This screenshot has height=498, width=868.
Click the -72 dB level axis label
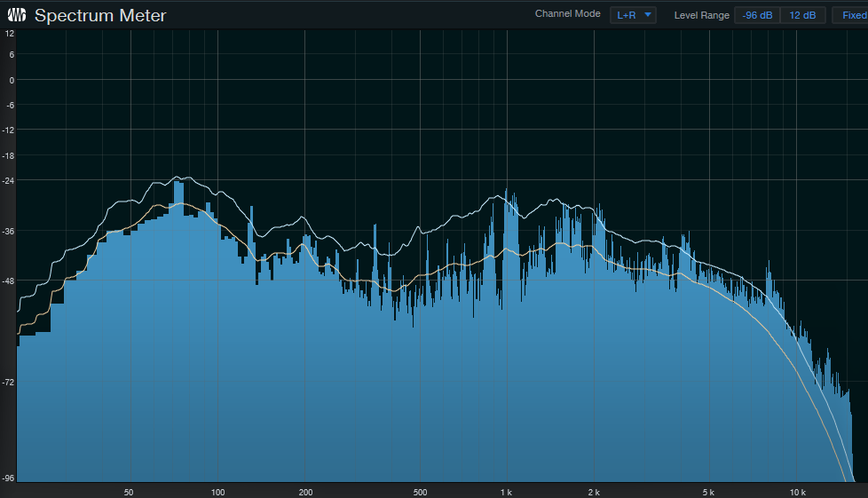tap(9, 382)
